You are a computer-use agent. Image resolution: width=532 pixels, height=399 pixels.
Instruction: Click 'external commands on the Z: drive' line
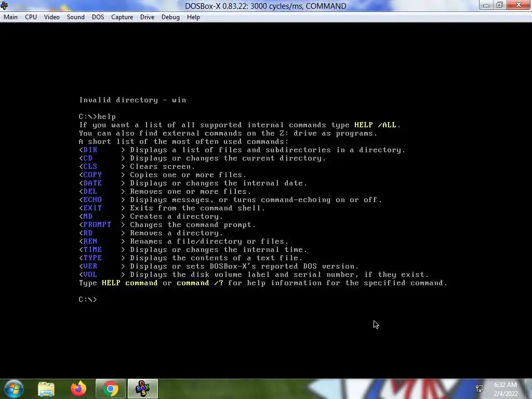[x=228, y=134]
